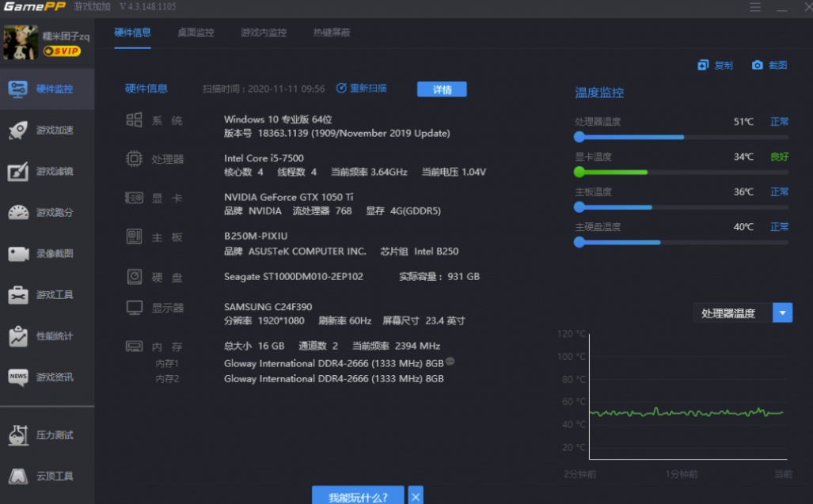
Task: Click the Intel Core i5-7500 text
Action: point(264,158)
